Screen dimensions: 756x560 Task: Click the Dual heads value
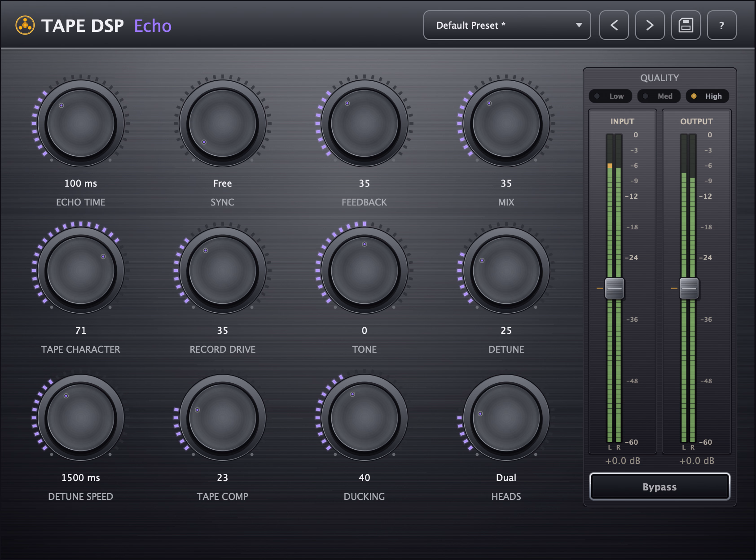tap(506, 478)
